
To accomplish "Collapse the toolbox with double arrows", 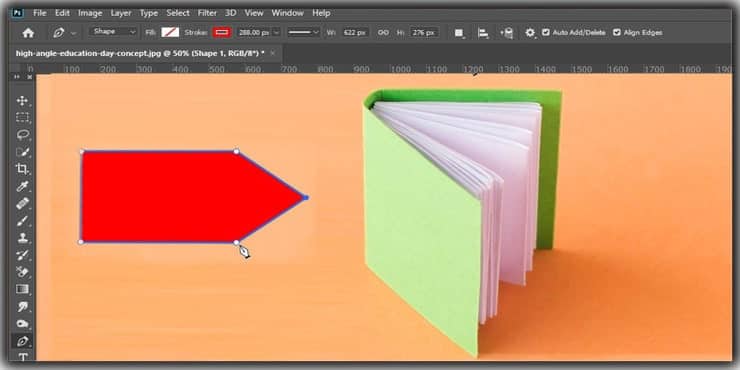I will (17, 76).
